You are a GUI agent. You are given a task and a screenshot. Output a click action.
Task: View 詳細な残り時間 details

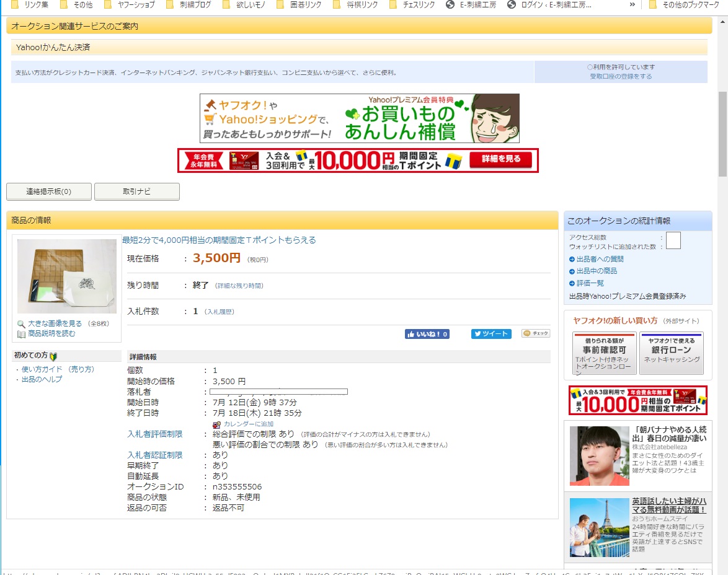point(239,286)
